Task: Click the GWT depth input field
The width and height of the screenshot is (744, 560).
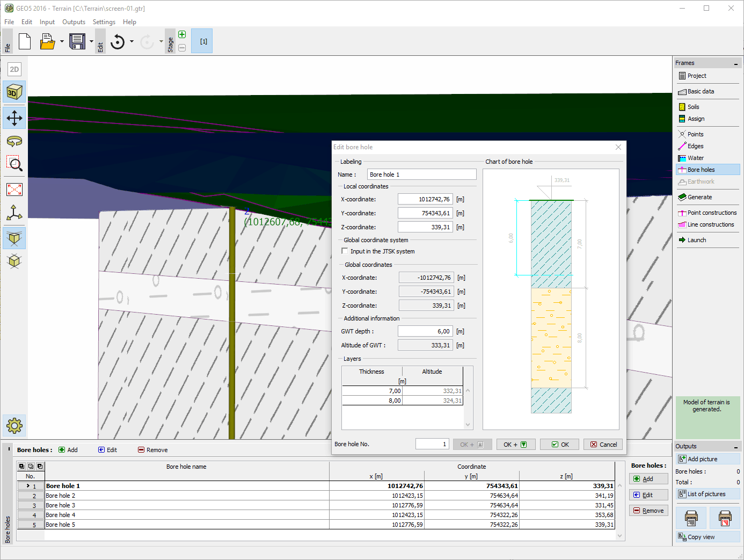Action: (425, 331)
